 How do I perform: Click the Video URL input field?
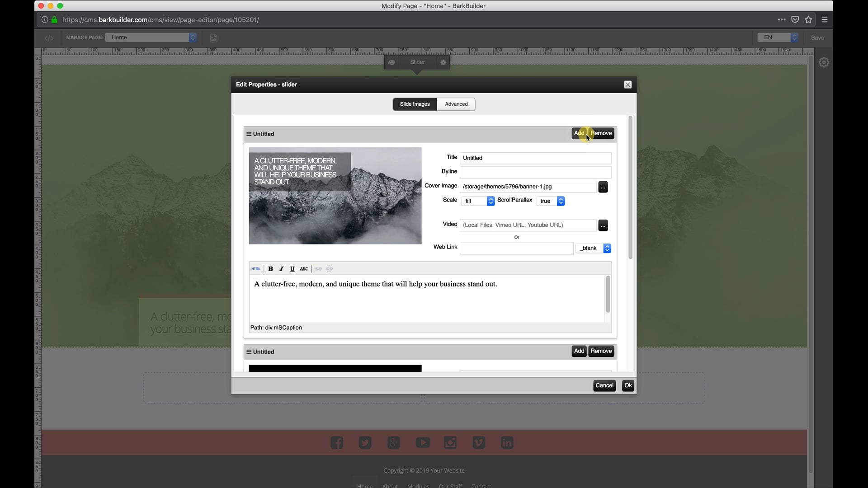point(528,225)
